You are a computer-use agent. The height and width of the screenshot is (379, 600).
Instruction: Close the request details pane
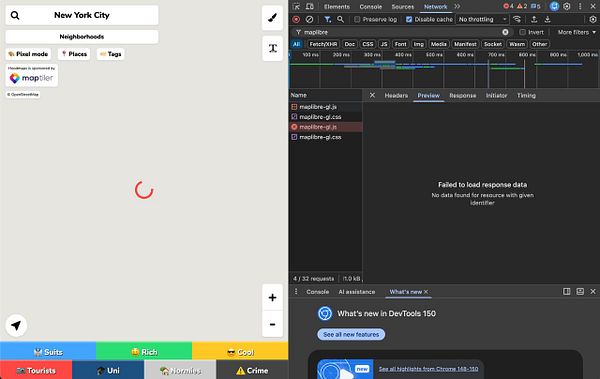[372, 95]
